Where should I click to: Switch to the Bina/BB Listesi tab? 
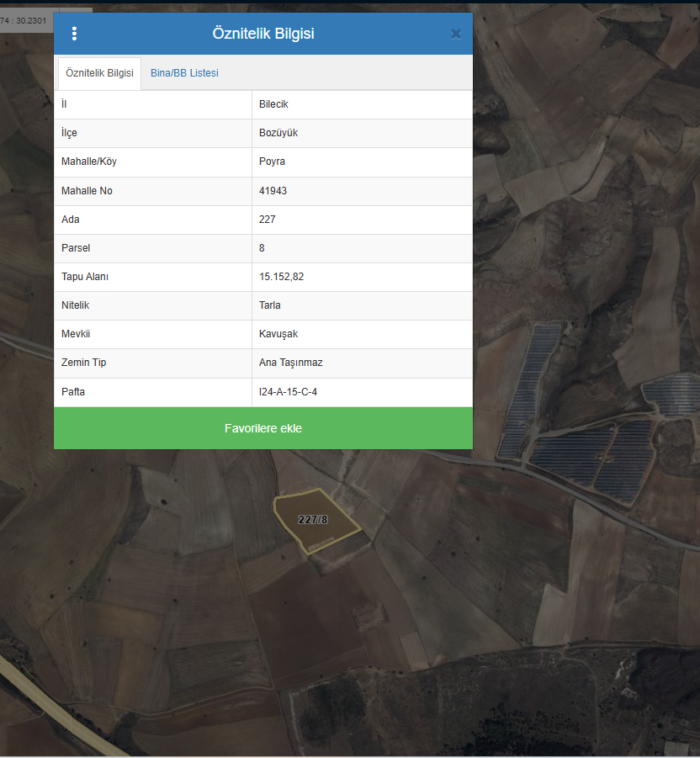coord(184,73)
